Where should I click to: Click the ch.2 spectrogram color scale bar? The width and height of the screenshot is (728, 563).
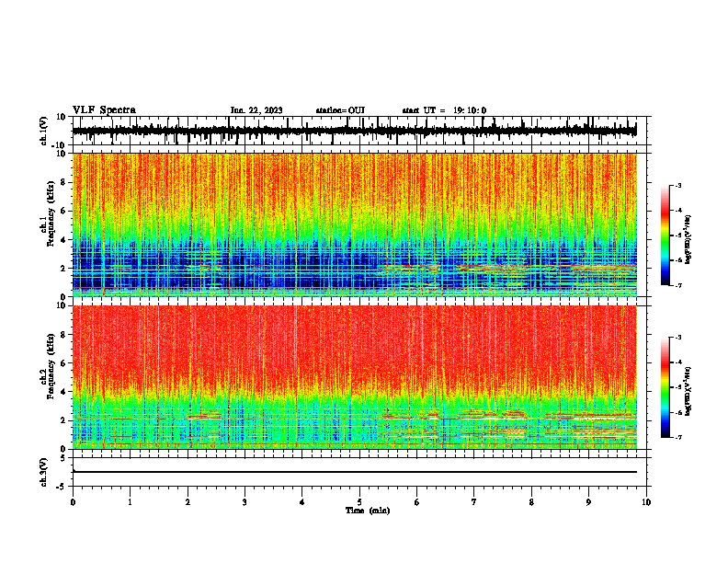[x=665, y=387]
